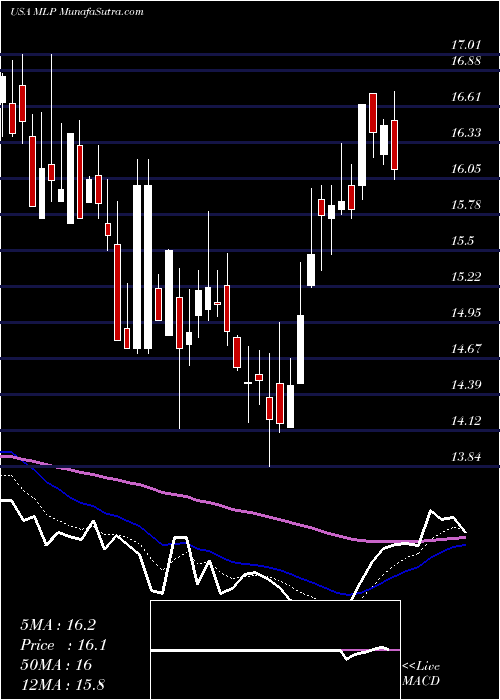This screenshot has height=700, width=500.
Task: Click the '5MA : 16.2' readout
Action: coord(58,625)
